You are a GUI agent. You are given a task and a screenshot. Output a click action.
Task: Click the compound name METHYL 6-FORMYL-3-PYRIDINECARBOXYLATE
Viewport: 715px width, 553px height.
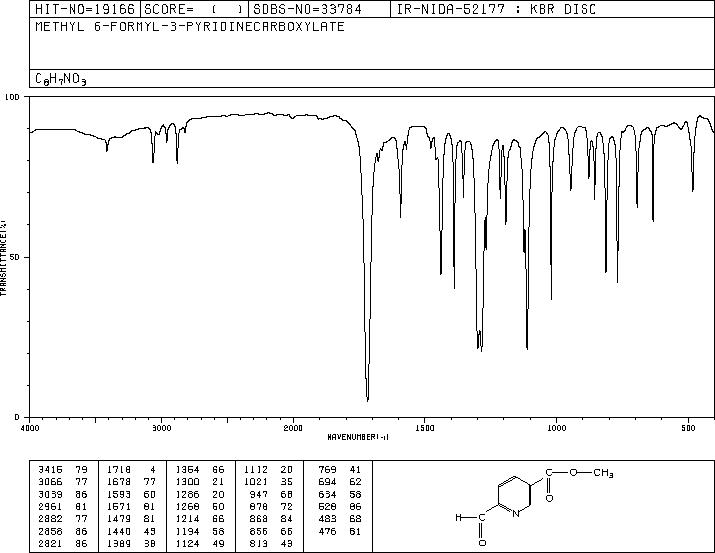[x=190, y=26]
